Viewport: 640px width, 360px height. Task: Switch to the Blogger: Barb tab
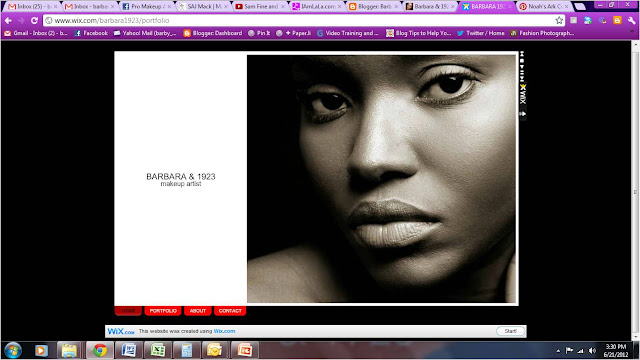point(373,7)
